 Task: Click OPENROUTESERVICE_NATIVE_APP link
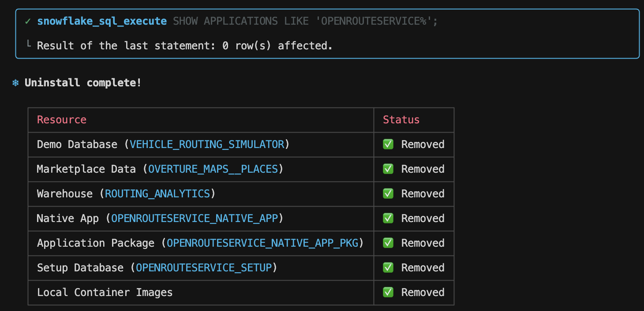coord(195,218)
